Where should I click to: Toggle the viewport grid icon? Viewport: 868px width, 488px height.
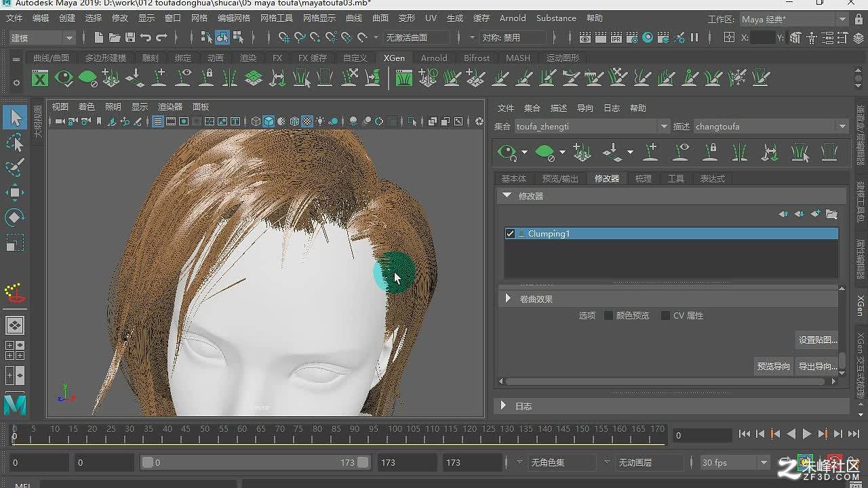pos(158,121)
